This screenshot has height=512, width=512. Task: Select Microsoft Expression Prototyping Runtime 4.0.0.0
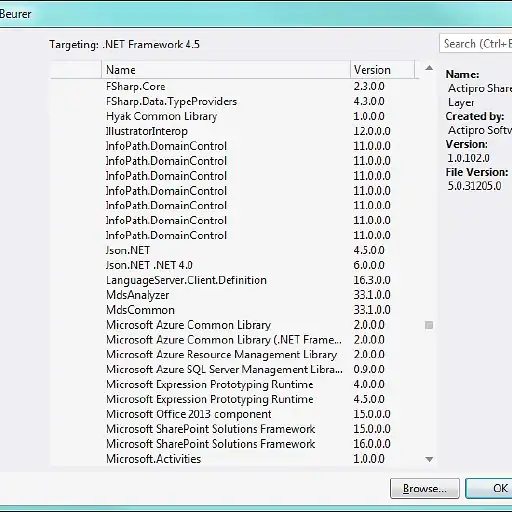(x=235, y=384)
